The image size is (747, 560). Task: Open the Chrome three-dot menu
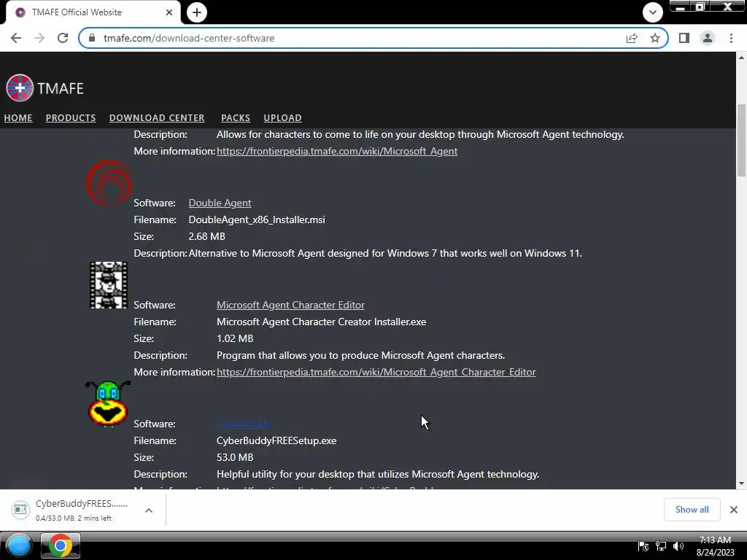click(x=731, y=38)
